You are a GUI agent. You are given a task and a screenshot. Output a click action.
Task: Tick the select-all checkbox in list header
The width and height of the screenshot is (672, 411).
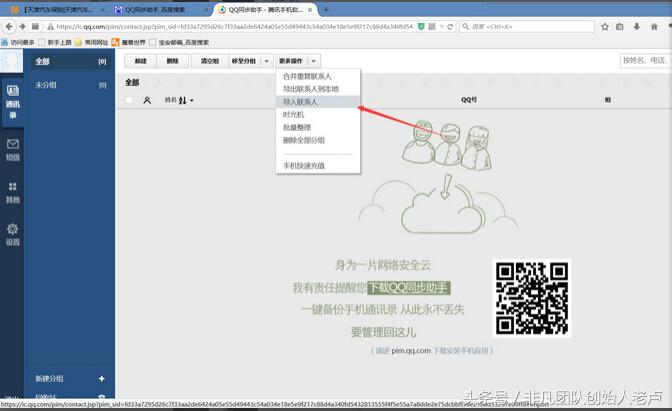point(129,100)
